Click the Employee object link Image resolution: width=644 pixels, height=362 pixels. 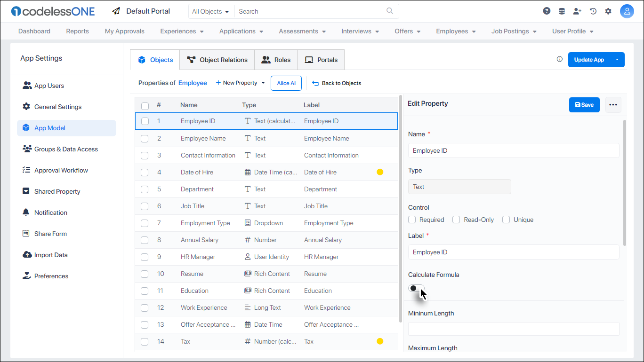pyautogui.click(x=193, y=83)
